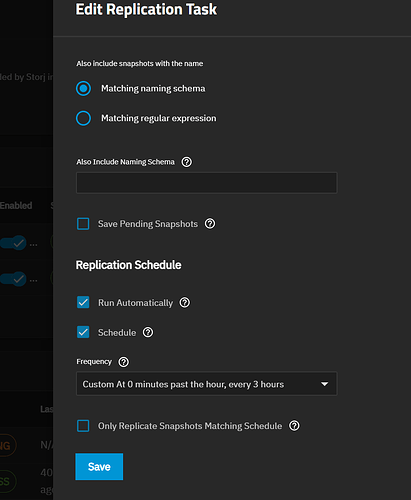Select Matching naming schema radio option
The width and height of the screenshot is (411, 500).
[x=83, y=89]
